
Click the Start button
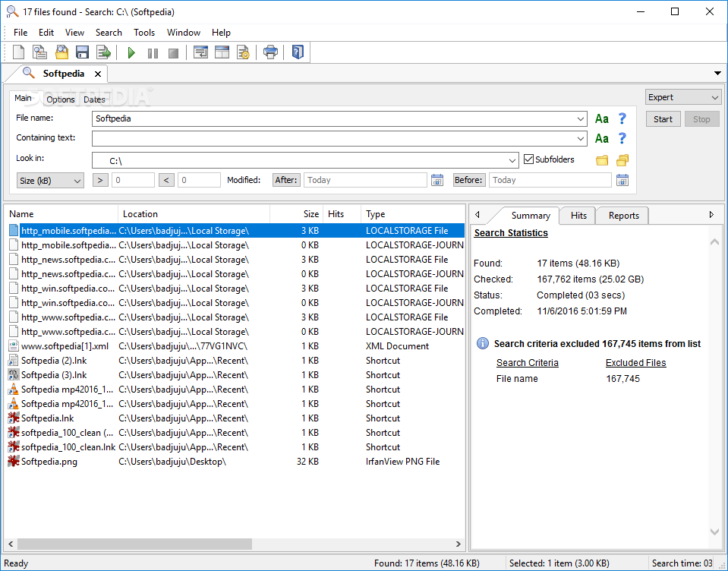663,119
